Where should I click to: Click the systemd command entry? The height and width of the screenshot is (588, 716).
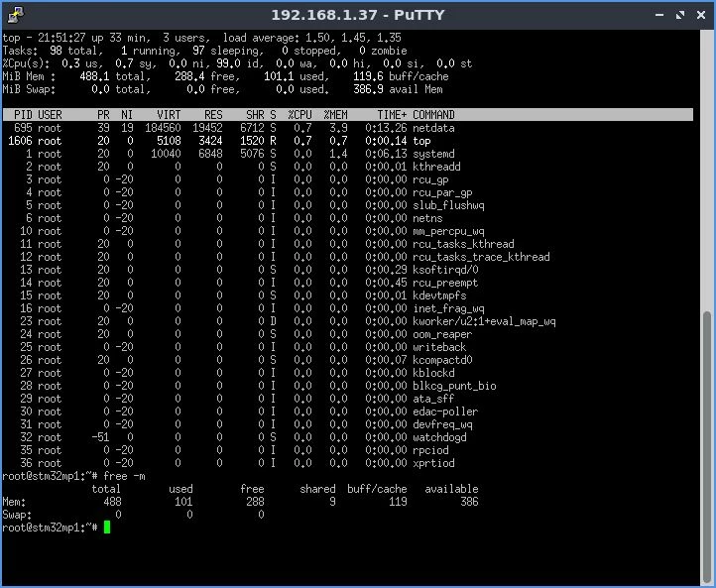pyautogui.click(x=433, y=154)
